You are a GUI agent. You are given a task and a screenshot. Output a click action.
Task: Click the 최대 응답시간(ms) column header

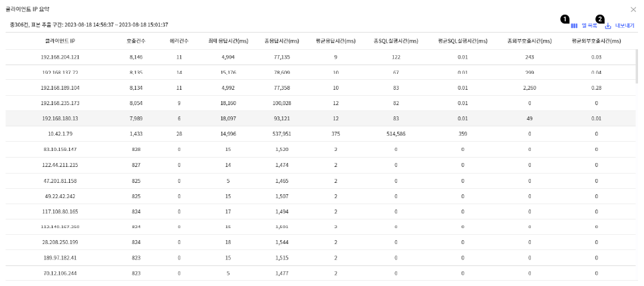tap(228, 41)
